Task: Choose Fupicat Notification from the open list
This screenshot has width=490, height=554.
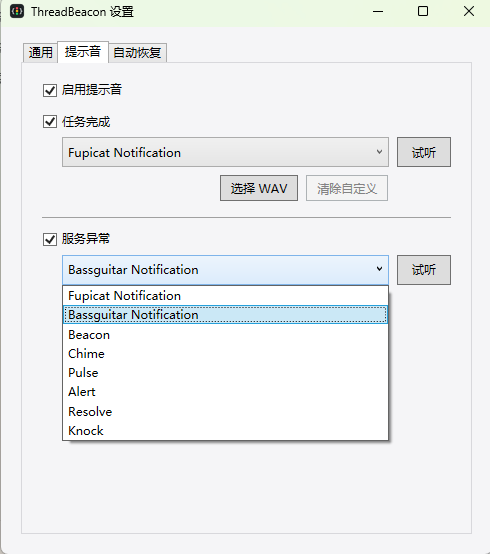Action: click(225, 296)
